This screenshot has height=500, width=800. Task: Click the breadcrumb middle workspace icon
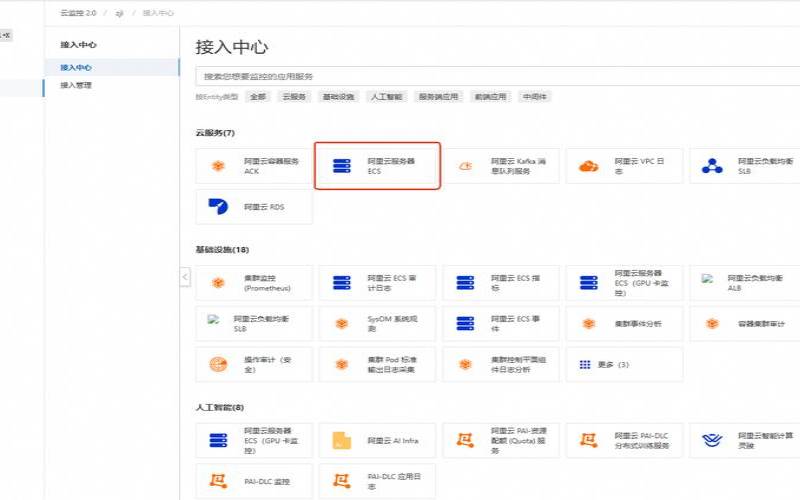[x=119, y=13]
